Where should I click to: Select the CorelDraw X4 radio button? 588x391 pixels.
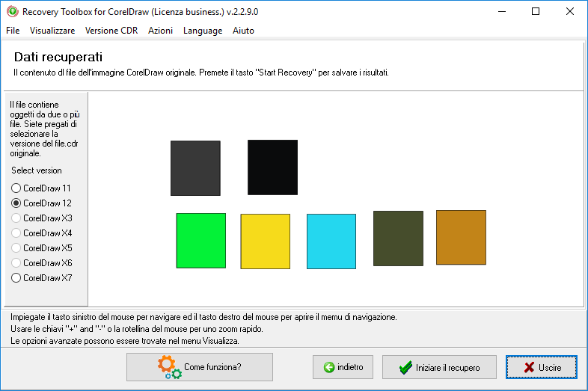coord(42,233)
